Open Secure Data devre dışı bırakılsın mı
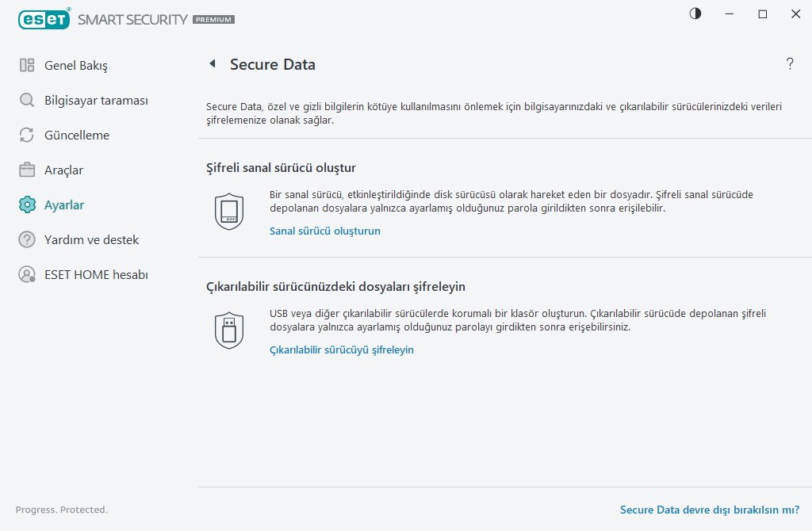 click(708, 510)
